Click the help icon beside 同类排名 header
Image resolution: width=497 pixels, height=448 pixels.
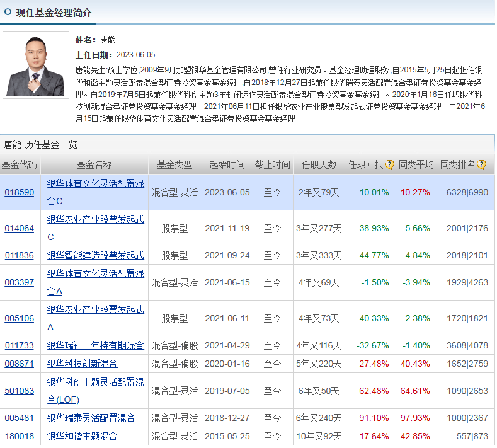[x=481, y=165]
